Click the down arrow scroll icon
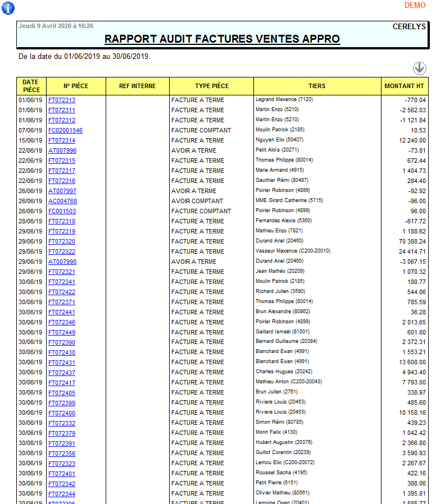Viewport: 445px width, 504px height. 420,68
